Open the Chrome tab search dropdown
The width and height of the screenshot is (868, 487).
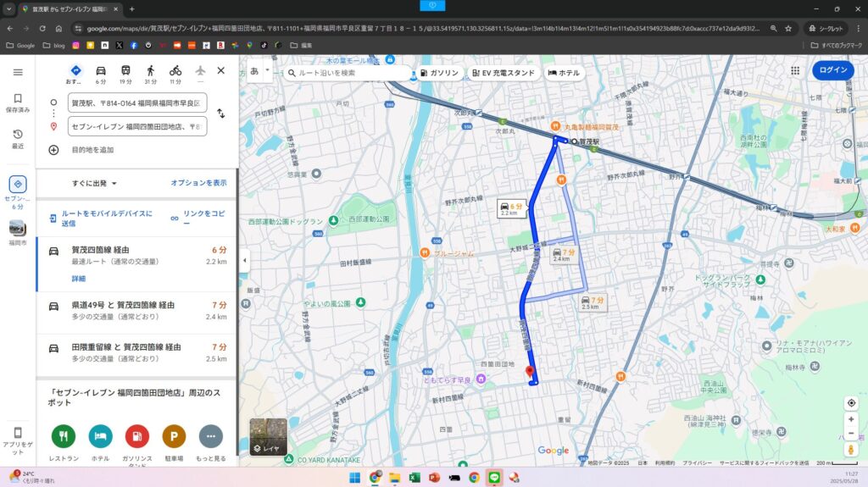click(8, 8)
